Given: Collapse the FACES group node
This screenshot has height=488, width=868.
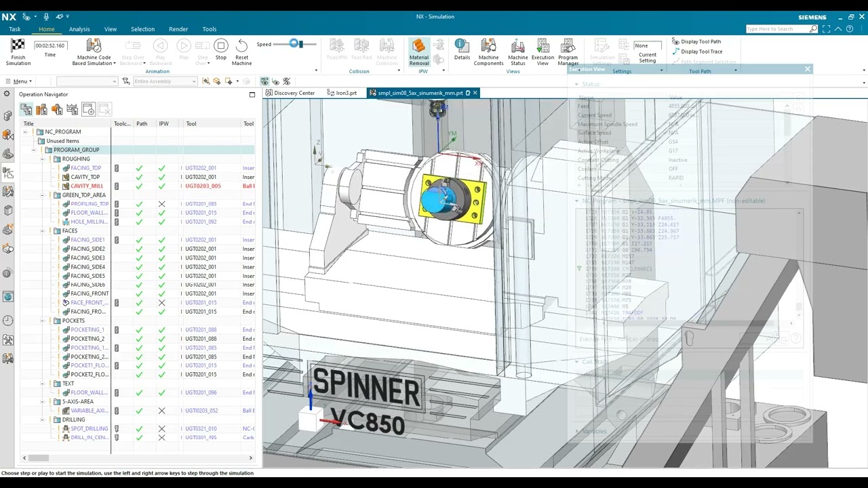Looking at the screenshot, I should point(41,231).
